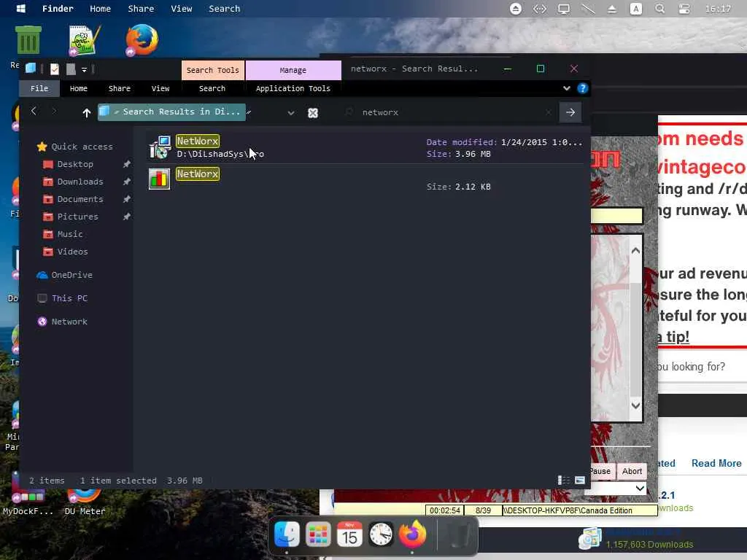The image size is (747, 560).
Task: Open the Recycle Bin desktop icon
Action: point(28,39)
